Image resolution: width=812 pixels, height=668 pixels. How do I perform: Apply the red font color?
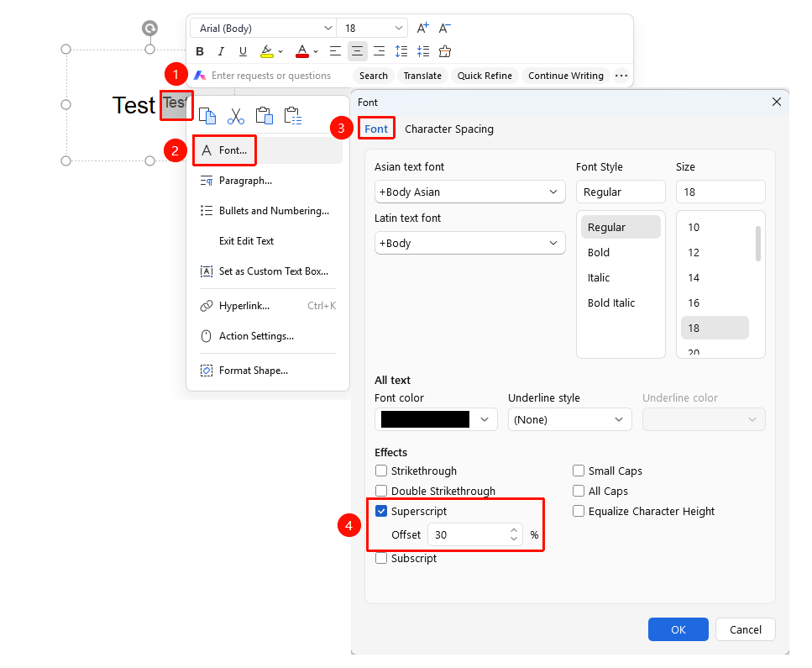[x=302, y=51]
